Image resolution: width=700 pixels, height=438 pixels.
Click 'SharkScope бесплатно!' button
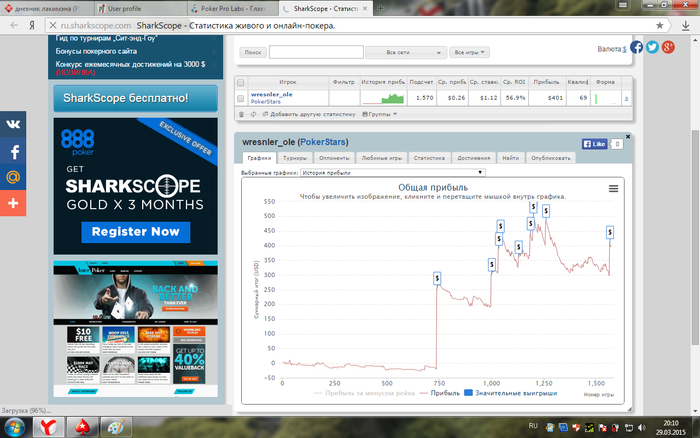(135, 98)
